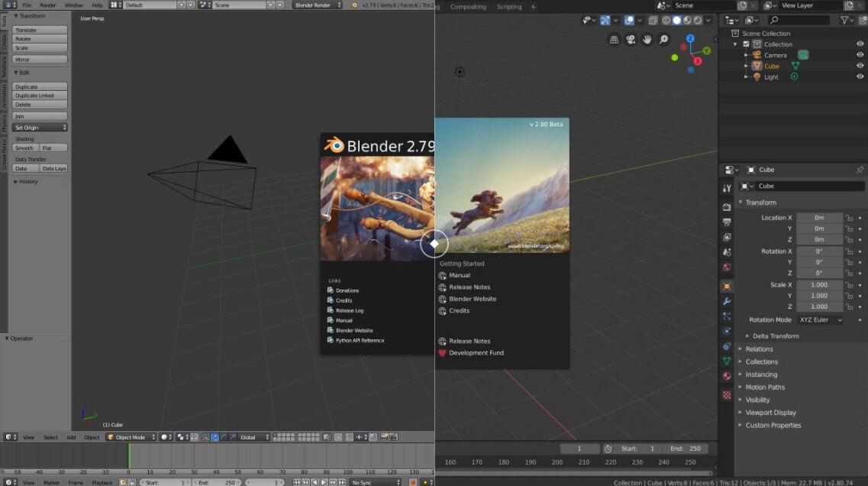This screenshot has height=486, width=868.
Task: Open the Set Origin dropdown in 2.79
Action: point(40,128)
